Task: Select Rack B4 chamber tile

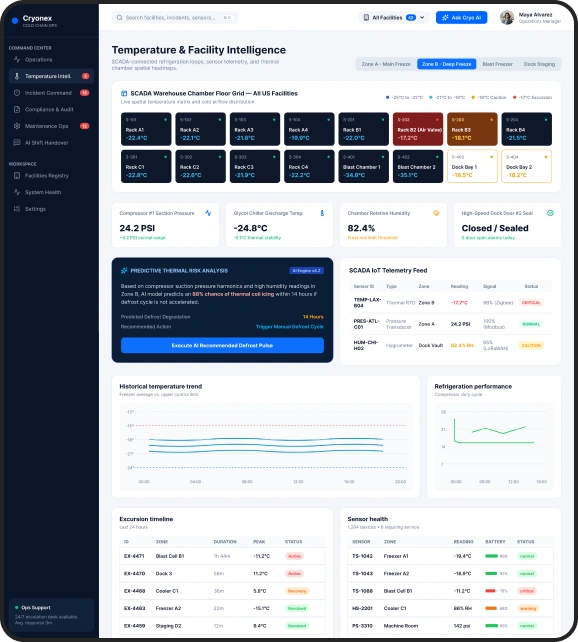Action: pos(527,129)
